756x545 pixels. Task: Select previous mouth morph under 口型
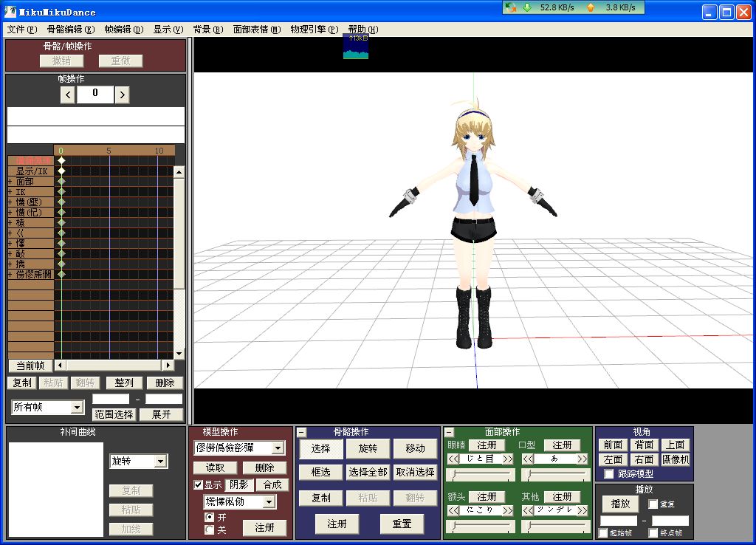[x=528, y=459]
